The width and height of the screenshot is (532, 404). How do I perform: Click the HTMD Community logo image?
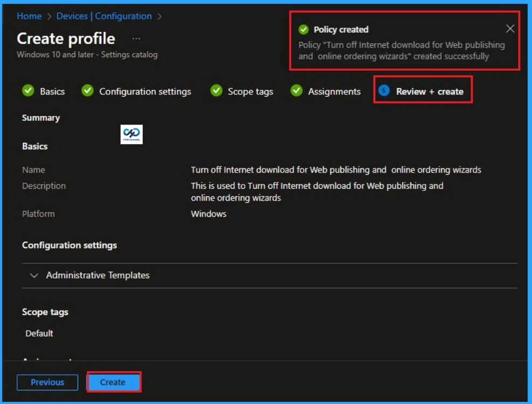(x=132, y=134)
